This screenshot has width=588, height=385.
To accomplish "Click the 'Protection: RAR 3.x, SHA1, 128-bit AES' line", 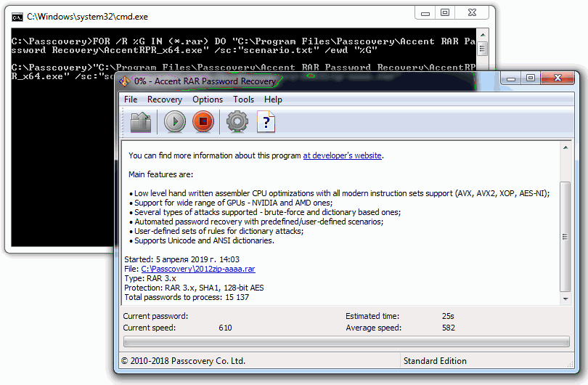I will point(194,288).
